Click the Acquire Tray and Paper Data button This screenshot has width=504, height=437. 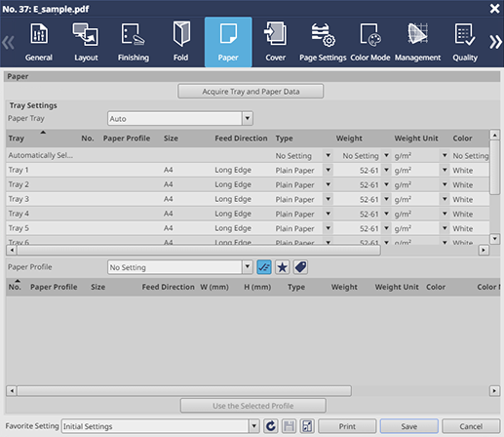(x=251, y=92)
